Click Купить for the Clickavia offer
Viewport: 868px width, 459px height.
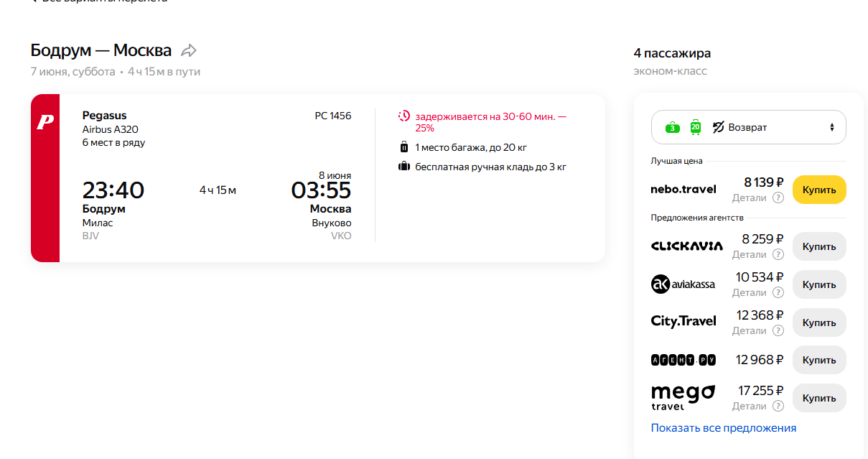[819, 246]
